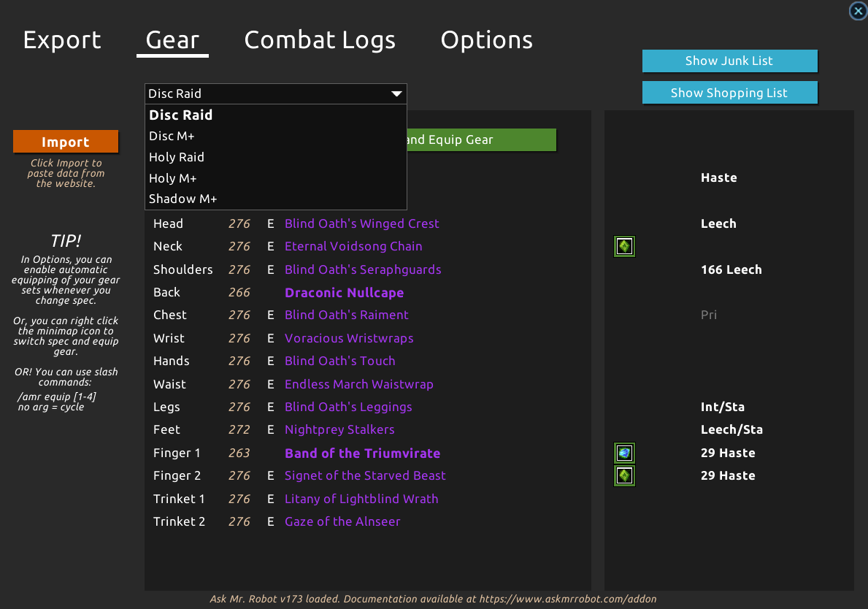Click the greyed Pri text in Chest row

[x=709, y=315]
